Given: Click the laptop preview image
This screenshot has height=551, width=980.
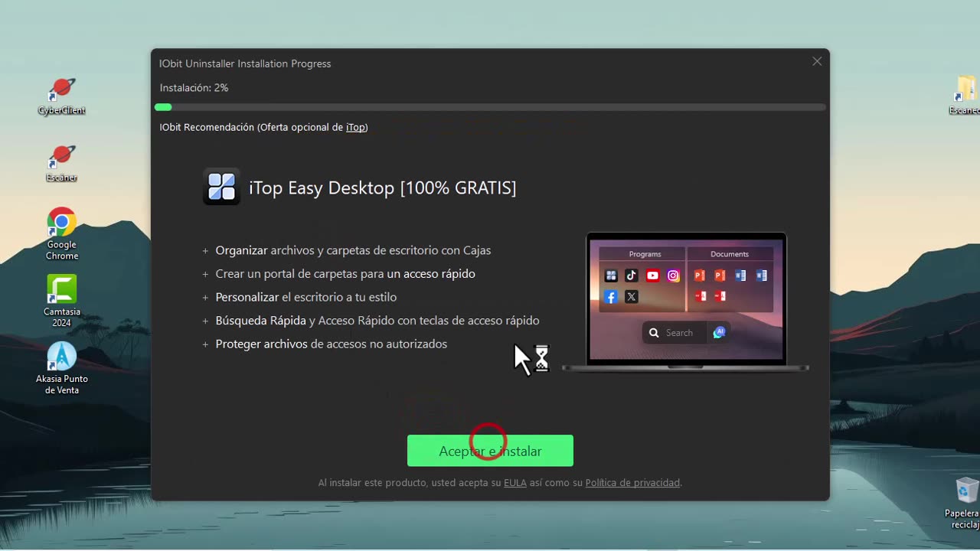Looking at the screenshot, I should pyautogui.click(x=686, y=302).
